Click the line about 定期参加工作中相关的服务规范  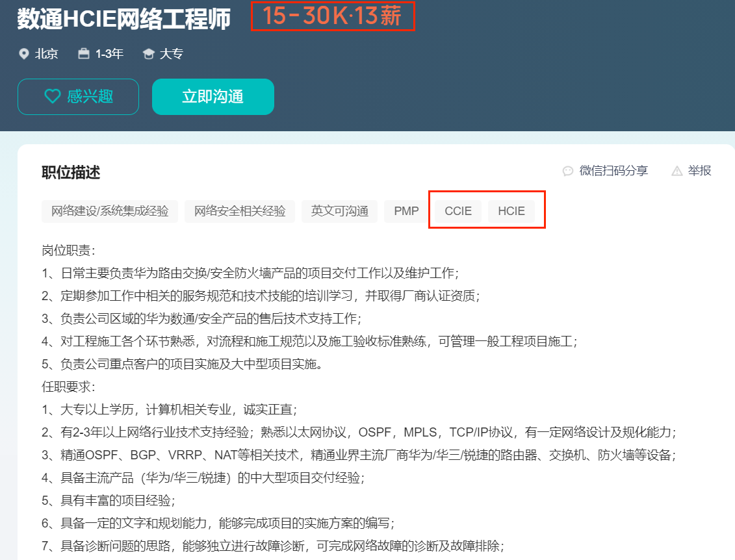coord(261,296)
